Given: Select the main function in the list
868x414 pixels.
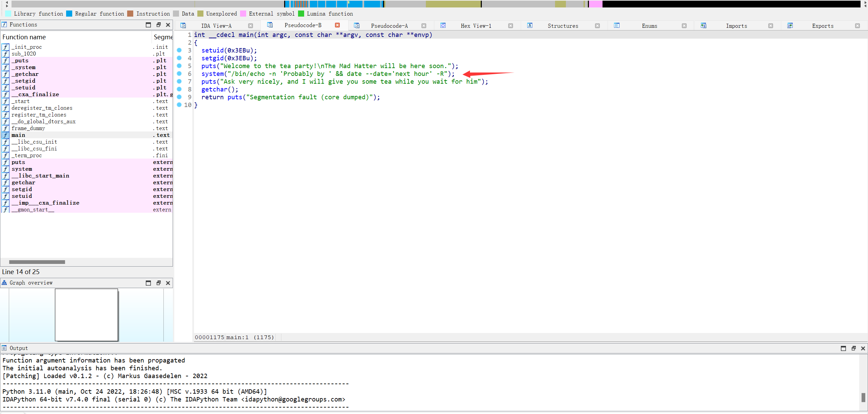Looking at the screenshot, I should pyautogui.click(x=18, y=135).
